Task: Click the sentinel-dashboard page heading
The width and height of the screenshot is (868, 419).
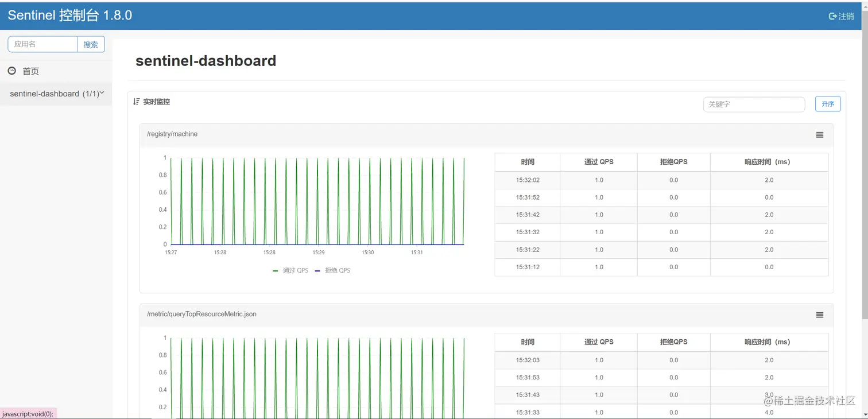Action: [x=206, y=61]
